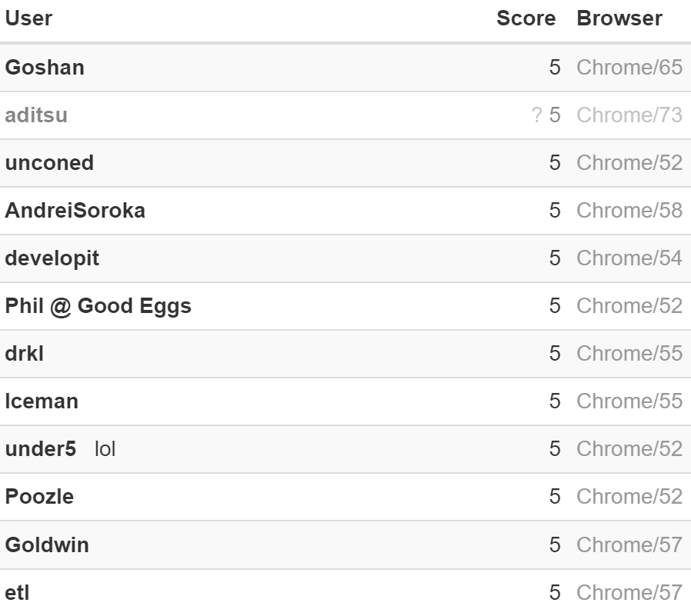The width and height of the screenshot is (691, 616).
Task: Open the under5 user entry
Action: pyautogui.click(x=41, y=449)
